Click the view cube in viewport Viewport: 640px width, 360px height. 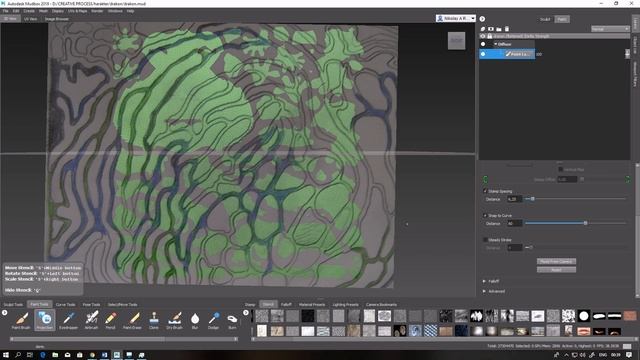(456, 40)
